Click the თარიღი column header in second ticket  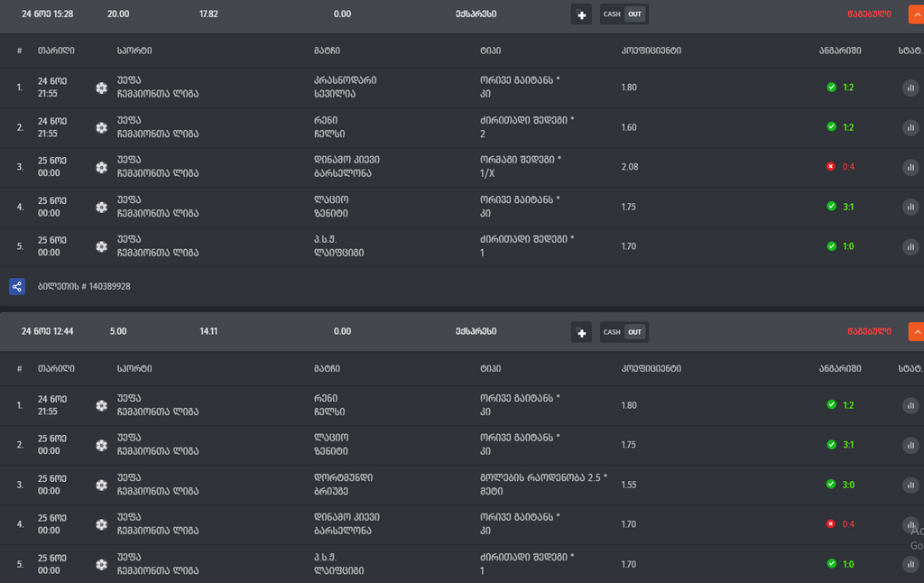[x=56, y=368]
